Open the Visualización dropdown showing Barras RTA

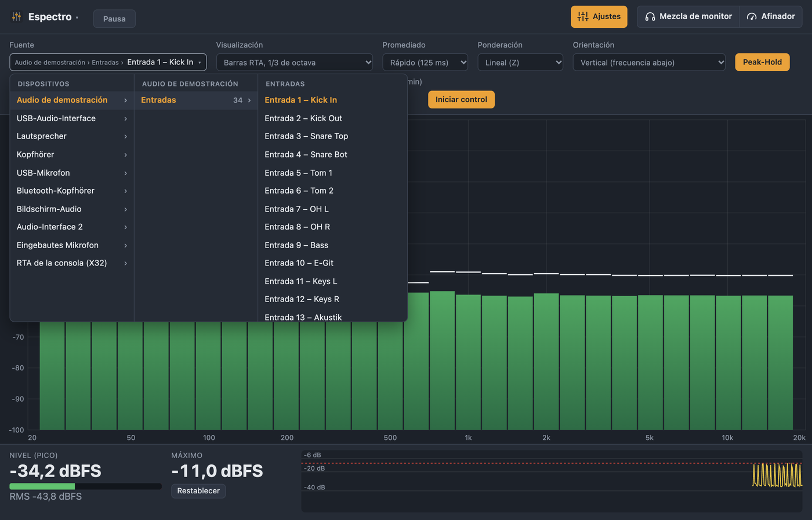295,63
